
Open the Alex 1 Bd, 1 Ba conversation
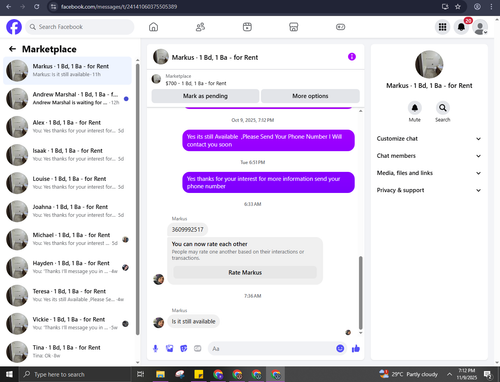(67, 127)
